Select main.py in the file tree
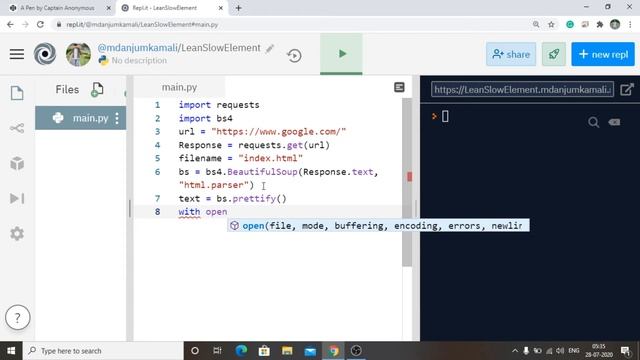Screen dimensions: 640x360 coord(80,118)
